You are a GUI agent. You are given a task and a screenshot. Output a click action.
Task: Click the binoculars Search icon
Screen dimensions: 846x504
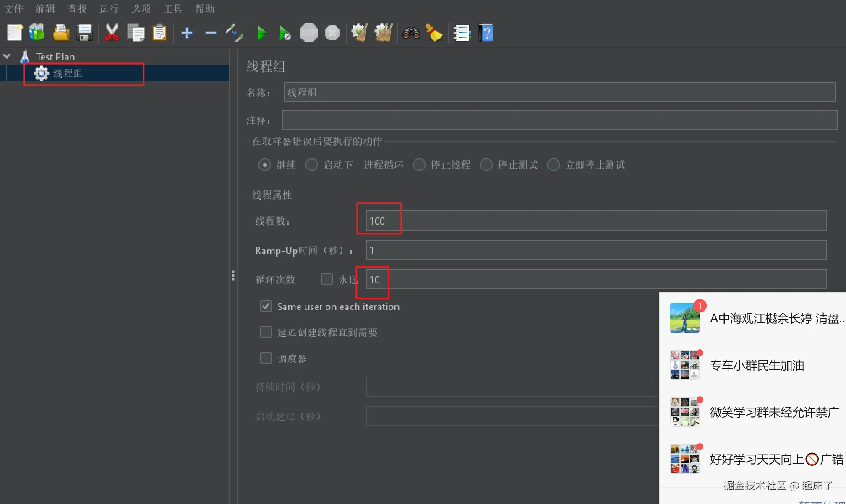pyautogui.click(x=411, y=33)
